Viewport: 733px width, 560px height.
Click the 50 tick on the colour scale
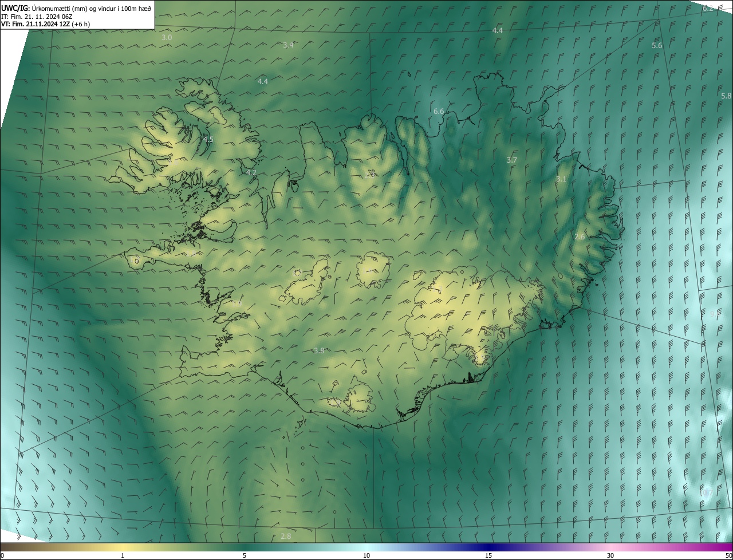pyautogui.click(x=728, y=555)
